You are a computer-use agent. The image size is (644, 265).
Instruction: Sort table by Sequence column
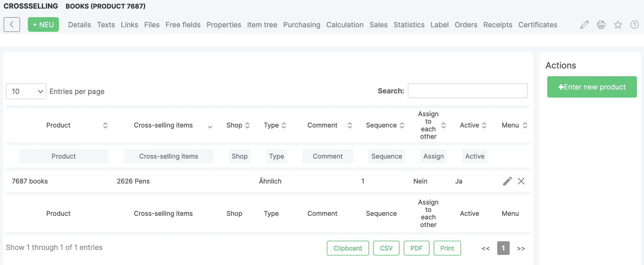coord(402,125)
